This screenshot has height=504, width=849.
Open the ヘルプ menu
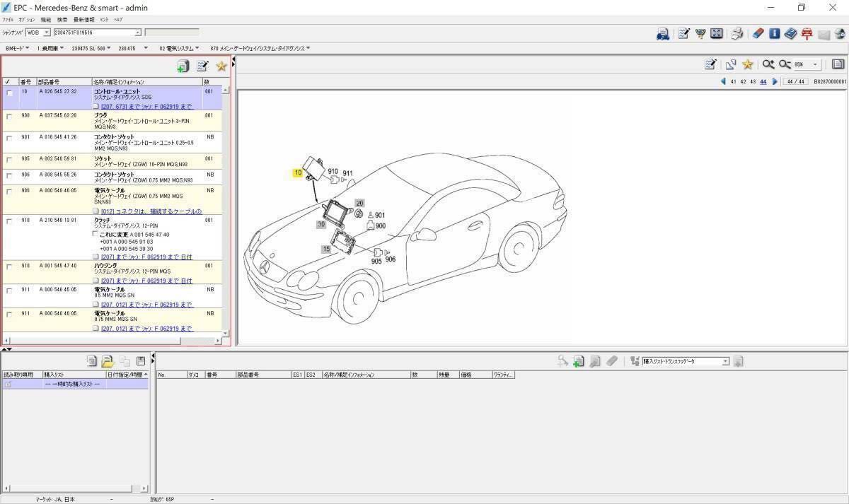[118, 20]
